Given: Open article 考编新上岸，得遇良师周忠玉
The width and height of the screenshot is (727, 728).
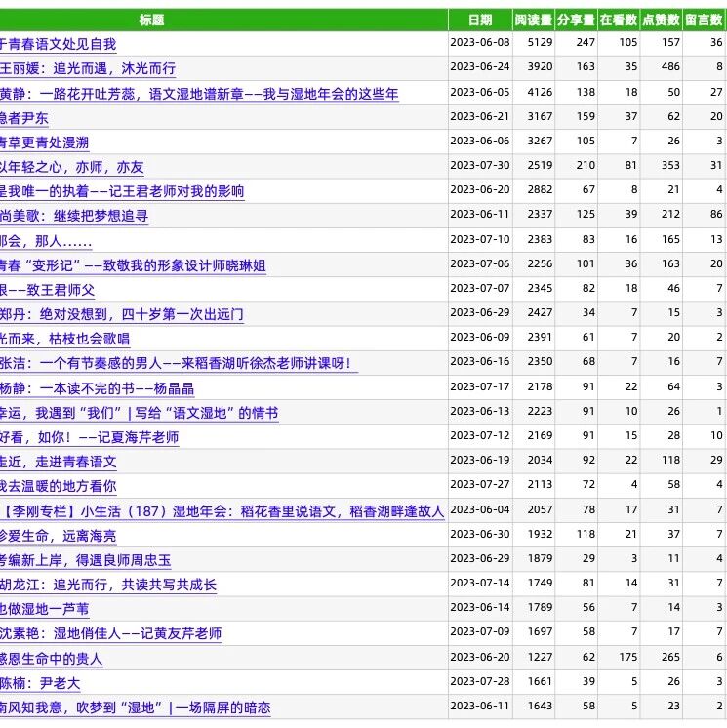Looking at the screenshot, I should pos(86,560).
